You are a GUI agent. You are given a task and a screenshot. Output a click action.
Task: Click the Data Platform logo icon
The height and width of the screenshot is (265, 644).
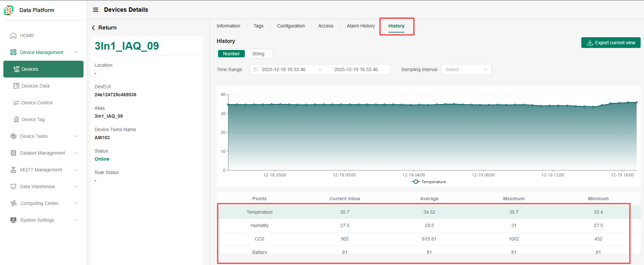click(9, 10)
